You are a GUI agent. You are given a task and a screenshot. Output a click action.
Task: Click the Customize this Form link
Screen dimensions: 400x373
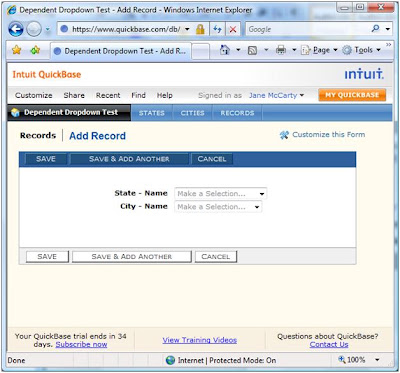point(329,135)
